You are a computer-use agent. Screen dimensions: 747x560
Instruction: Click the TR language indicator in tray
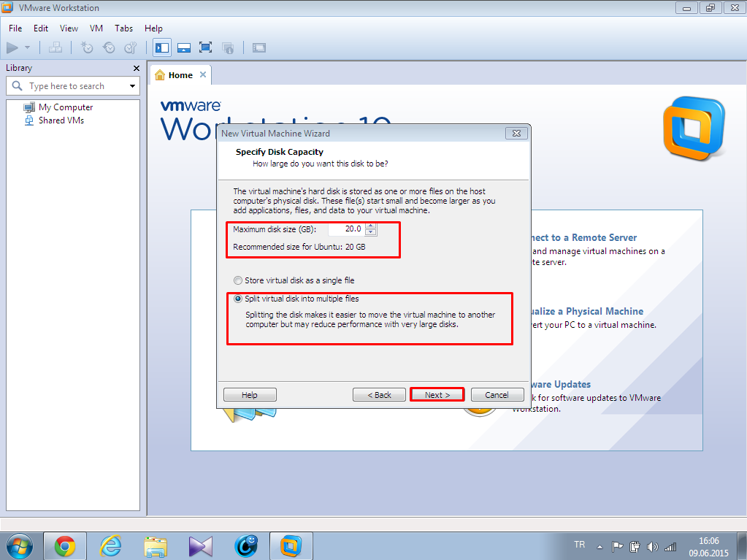click(579, 544)
